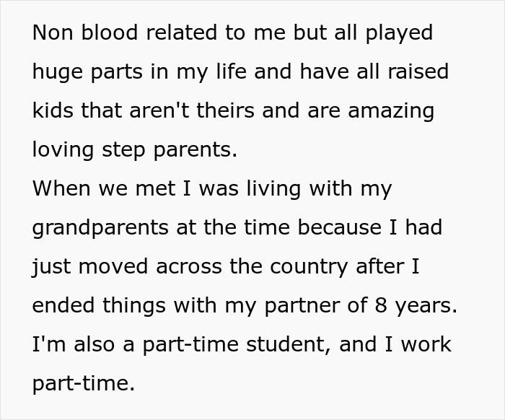This screenshot has width=505, height=420.
Task: Click the phrase "loving step parents."
Action: pyautogui.click(x=135, y=150)
